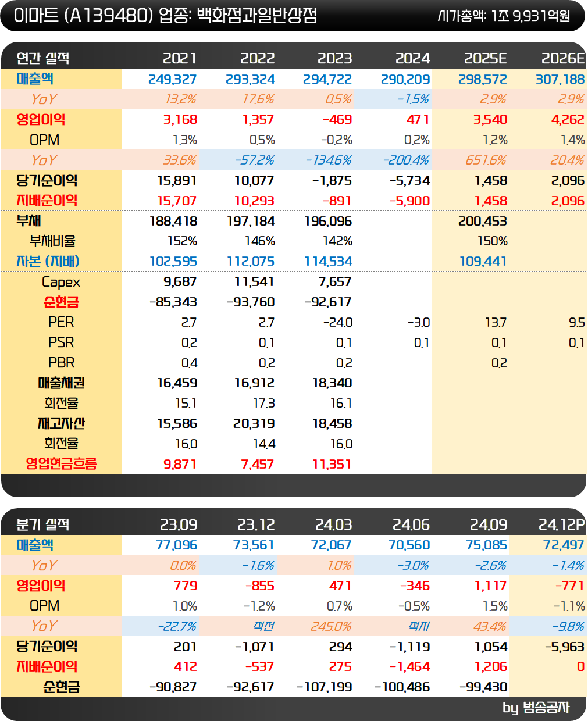
Task: Click controlling net income value -5,900
Action: coord(409,201)
